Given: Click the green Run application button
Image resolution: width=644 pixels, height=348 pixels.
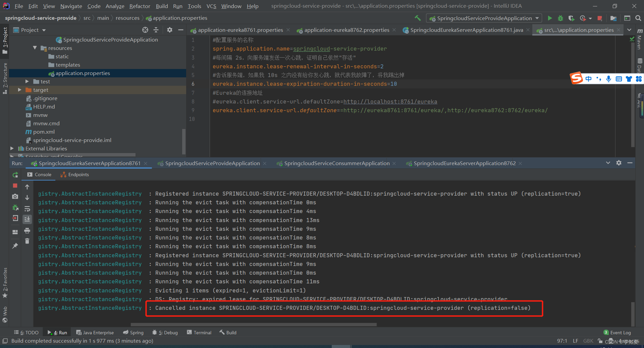Looking at the screenshot, I should pos(550,18).
